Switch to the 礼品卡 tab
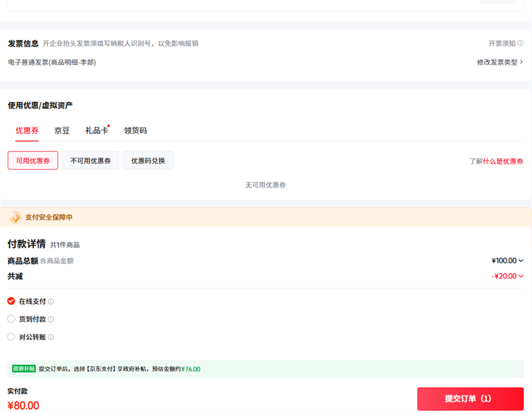 click(96, 130)
